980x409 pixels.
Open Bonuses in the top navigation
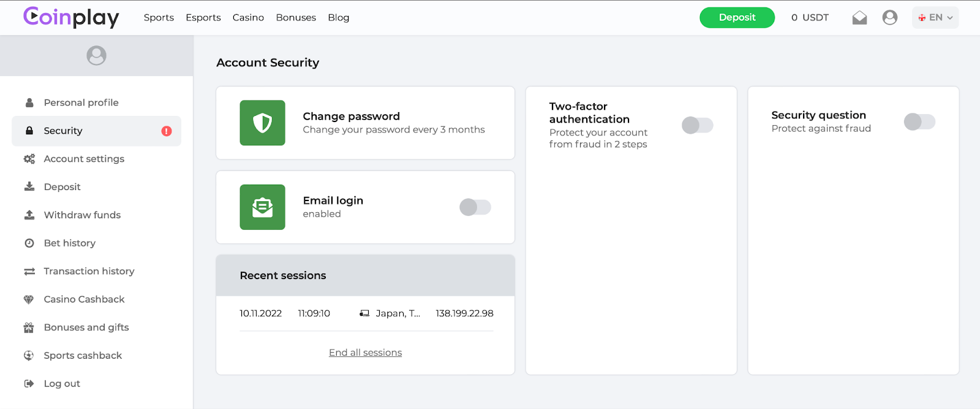[296, 18]
